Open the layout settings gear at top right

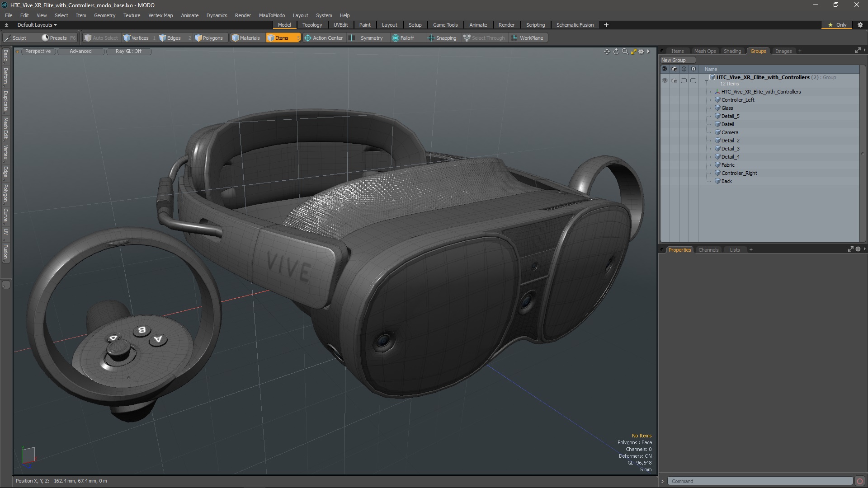click(x=860, y=25)
